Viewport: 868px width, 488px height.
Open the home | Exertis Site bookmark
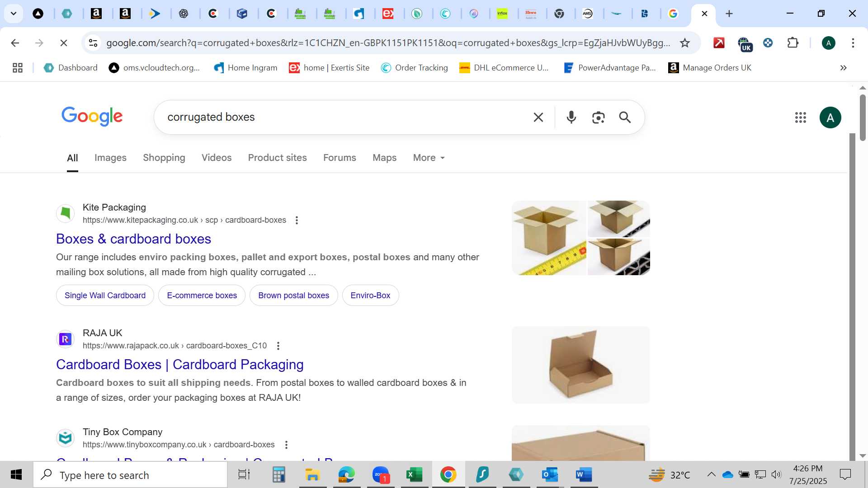(329, 68)
